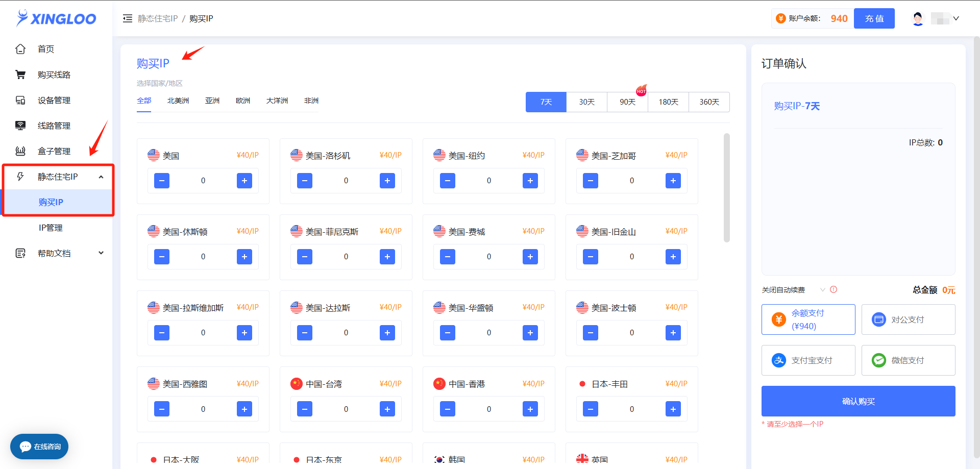
Task: Select 支付宝支付 payment option
Action: click(808, 360)
